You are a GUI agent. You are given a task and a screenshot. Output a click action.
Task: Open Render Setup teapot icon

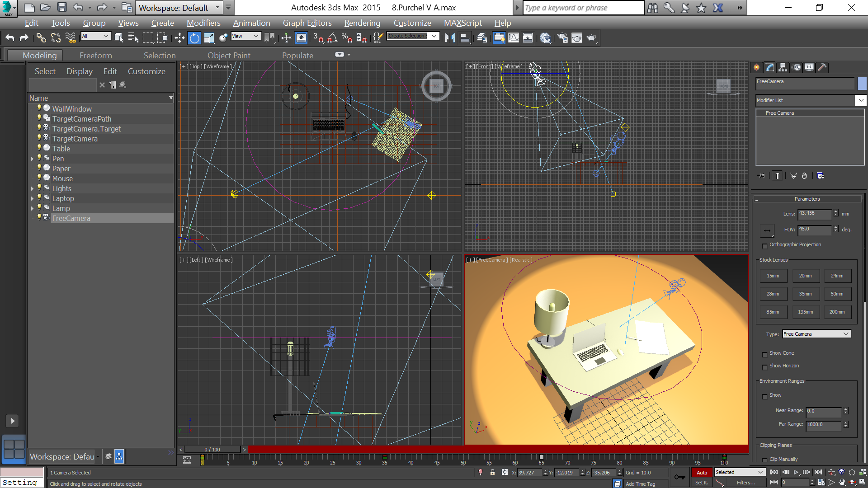[562, 38]
